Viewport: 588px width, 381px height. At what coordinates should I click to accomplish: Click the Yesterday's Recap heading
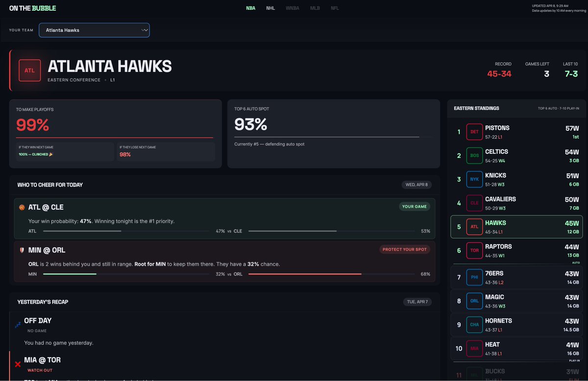(43, 302)
